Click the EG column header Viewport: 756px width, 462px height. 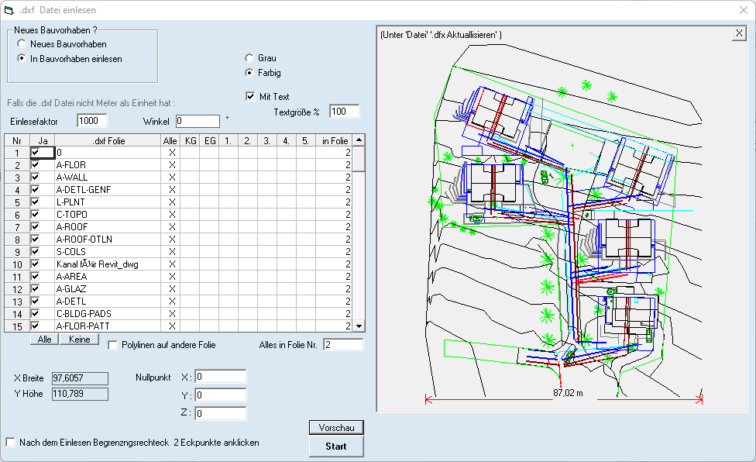click(x=210, y=141)
